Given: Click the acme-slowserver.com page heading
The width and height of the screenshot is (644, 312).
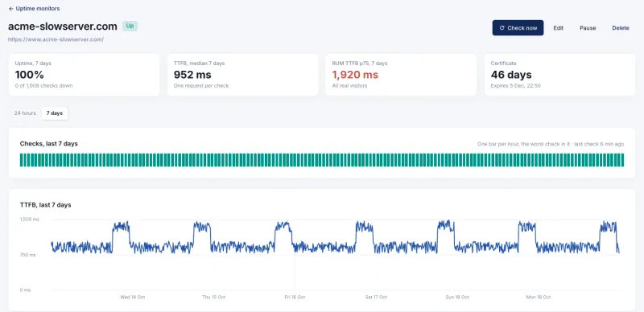Looking at the screenshot, I should (63, 27).
